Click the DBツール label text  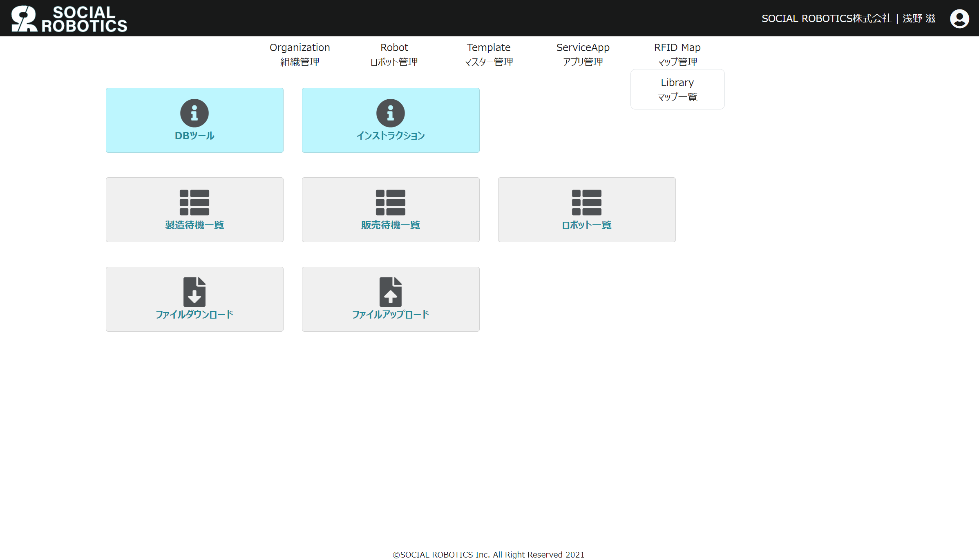[x=194, y=136]
